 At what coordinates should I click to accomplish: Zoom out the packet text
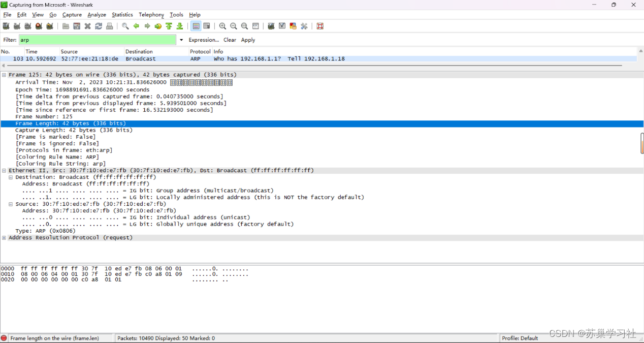pos(234,26)
